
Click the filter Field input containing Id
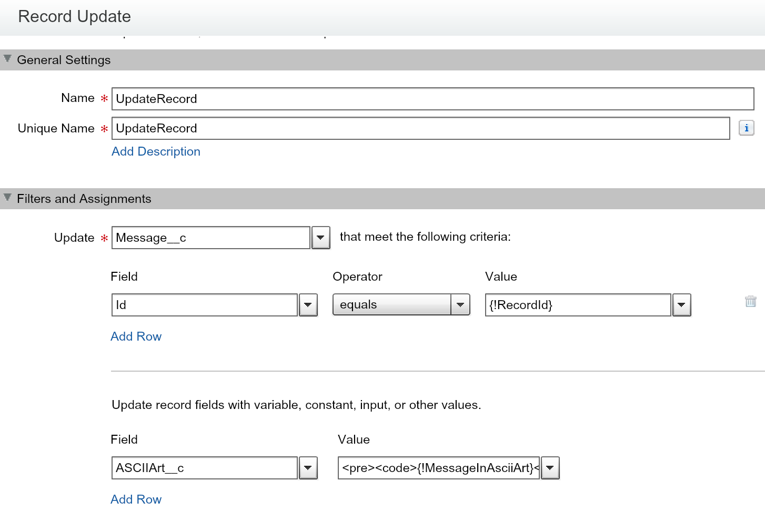click(204, 305)
